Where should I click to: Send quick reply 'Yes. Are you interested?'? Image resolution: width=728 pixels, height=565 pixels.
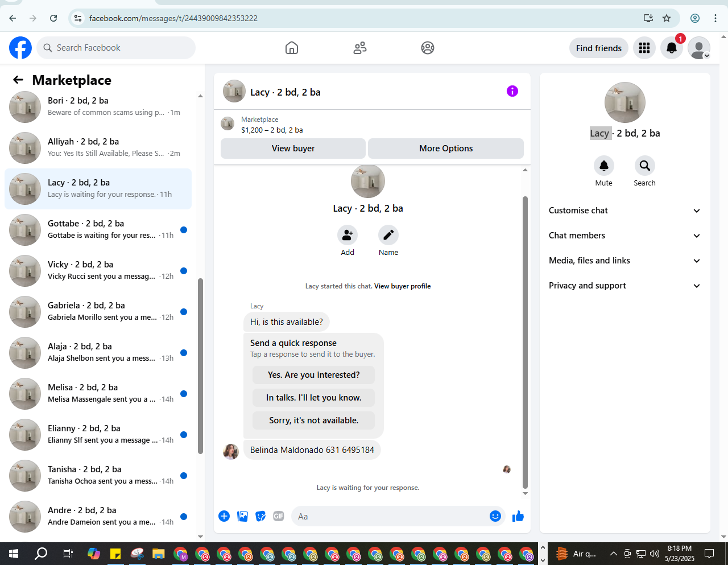313,375
